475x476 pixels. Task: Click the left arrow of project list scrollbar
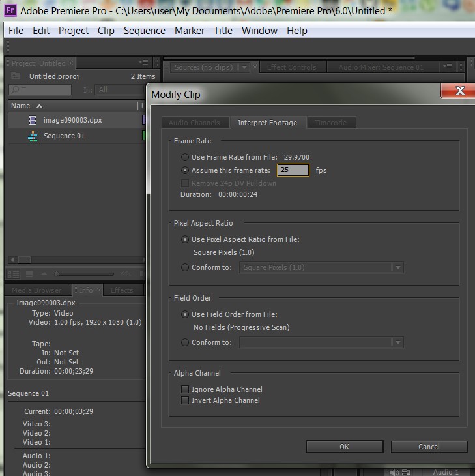click(12, 260)
